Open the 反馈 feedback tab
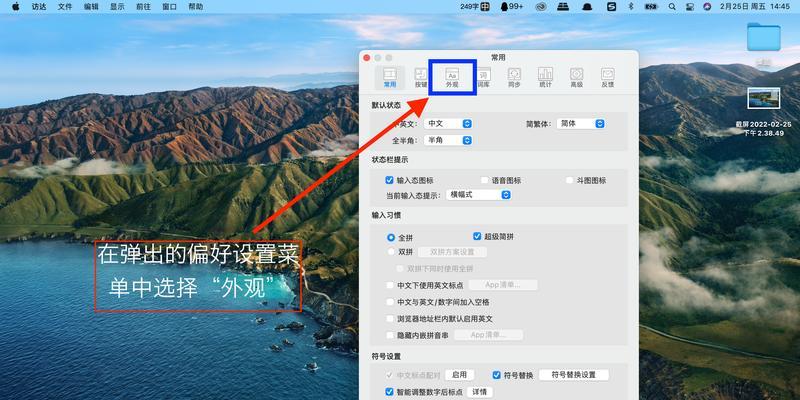Viewport: 800px width, 400px height. coord(608,78)
